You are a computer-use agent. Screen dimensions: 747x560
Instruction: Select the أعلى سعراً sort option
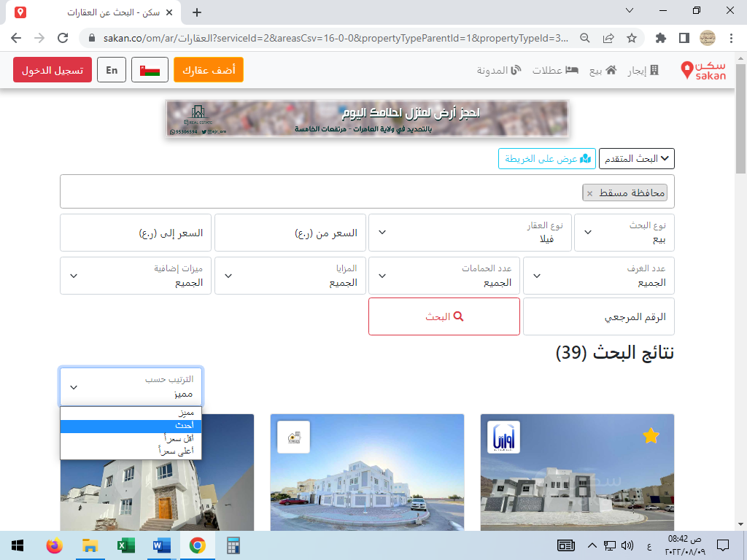pos(131,451)
